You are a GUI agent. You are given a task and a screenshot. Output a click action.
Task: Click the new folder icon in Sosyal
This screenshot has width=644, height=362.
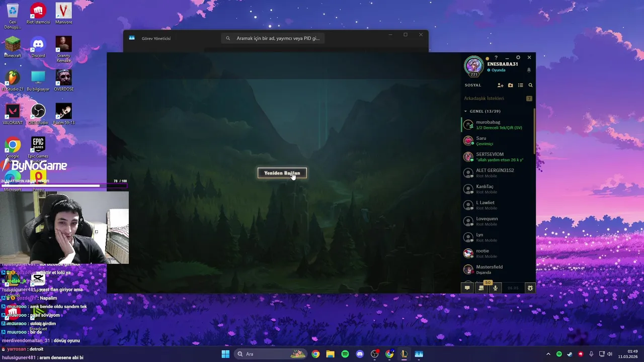point(510,85)
